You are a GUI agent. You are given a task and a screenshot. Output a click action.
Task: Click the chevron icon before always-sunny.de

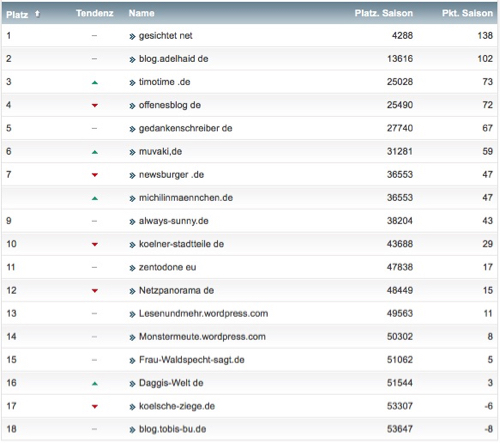tap(132, 222)
